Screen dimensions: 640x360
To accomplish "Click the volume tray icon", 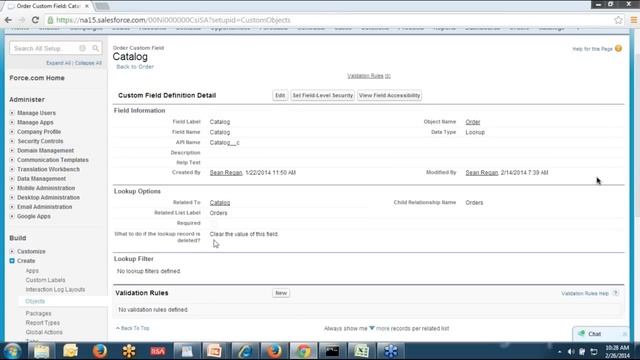I will pos(571,351).
